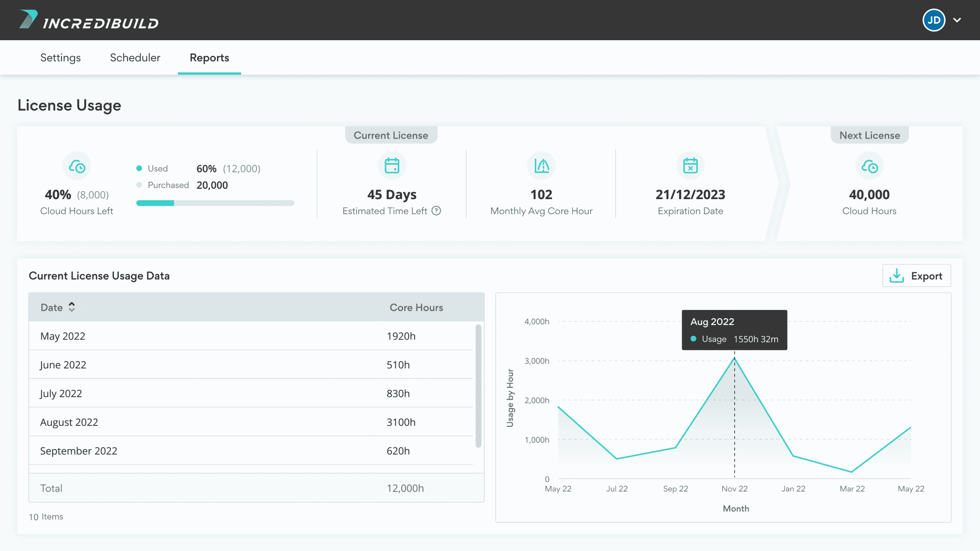980x551 pixels.
Task: Click the Incredibuild logo icon
Action: pos(28,19)
